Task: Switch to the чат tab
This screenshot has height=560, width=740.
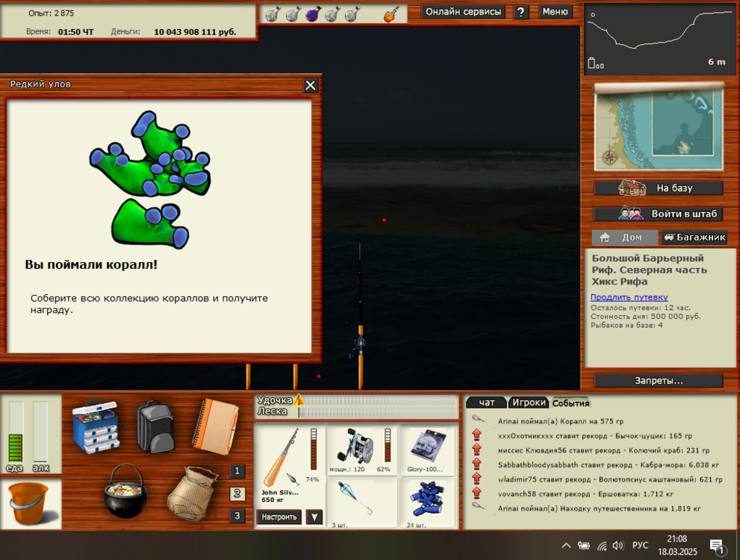Action: (486, 402)
